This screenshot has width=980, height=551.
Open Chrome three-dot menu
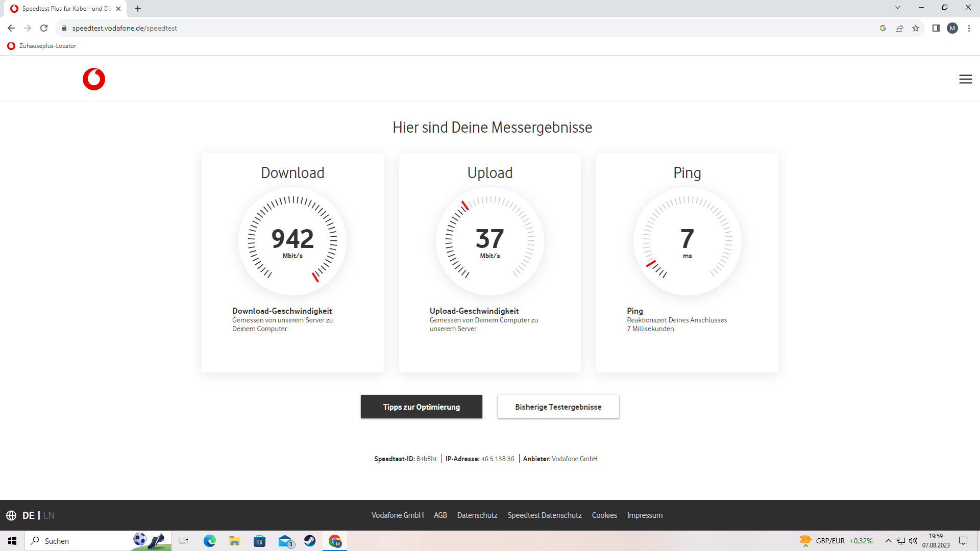pos(969,28)
